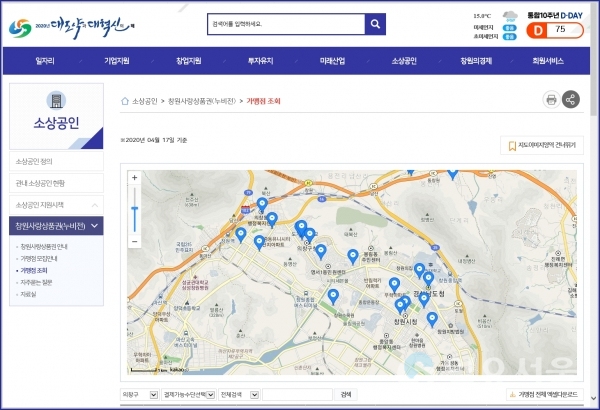Click the home icon in breadcrumb
Image resolution: width=600 pixels, height=410 pixels.
click(125, 101)
